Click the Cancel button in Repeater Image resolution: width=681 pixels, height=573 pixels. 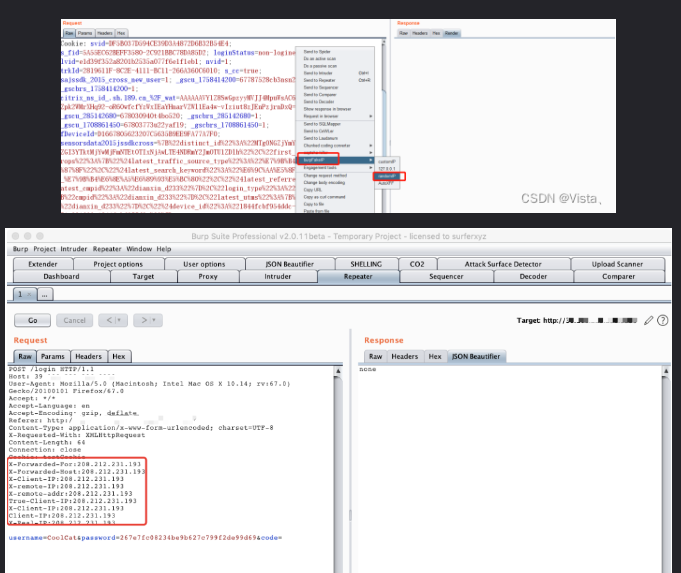click(74, 320)
